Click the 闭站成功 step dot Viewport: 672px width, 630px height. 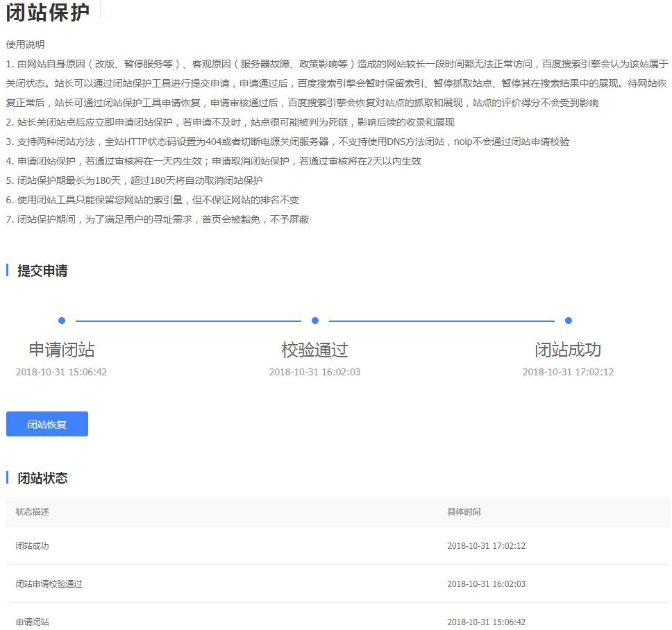click(x=569, y=321)
